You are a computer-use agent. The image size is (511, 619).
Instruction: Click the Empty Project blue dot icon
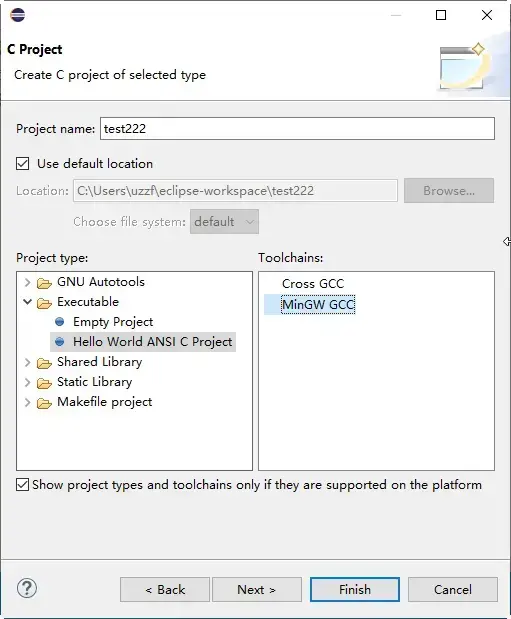pyautogui.click(x=60, y=322)
